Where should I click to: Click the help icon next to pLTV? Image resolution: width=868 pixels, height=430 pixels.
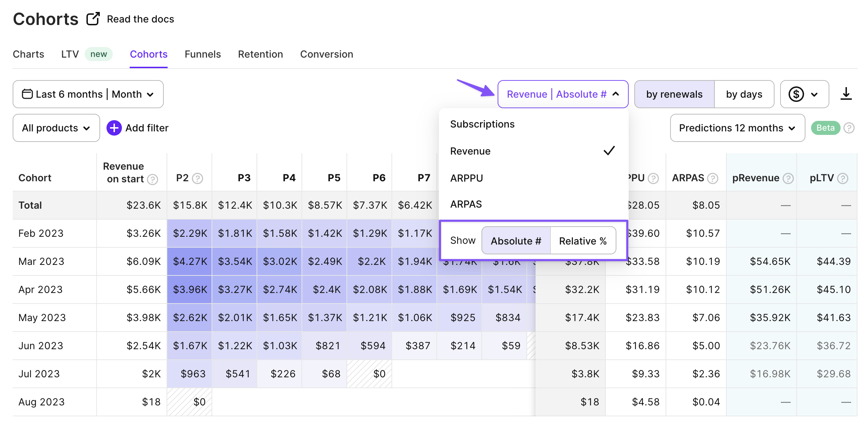click(x=843, y=178)
